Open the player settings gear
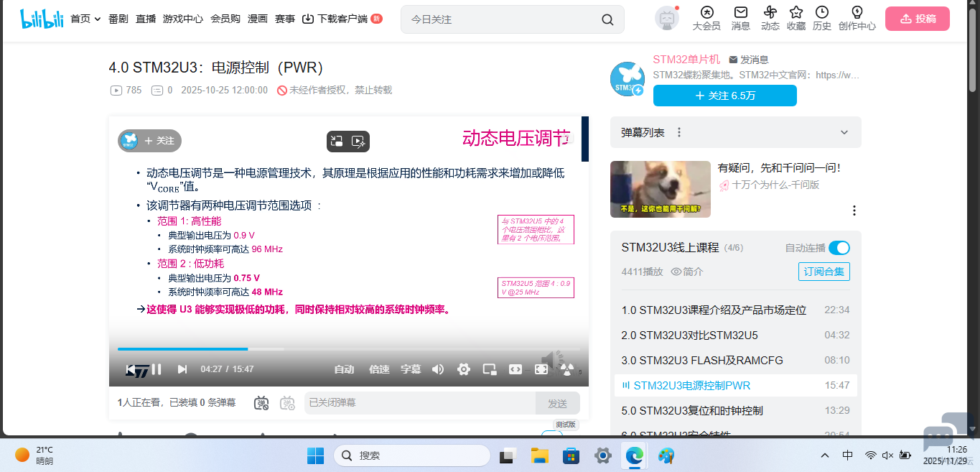The width and height of the screenshot is (980, 472). coord(463,369)
